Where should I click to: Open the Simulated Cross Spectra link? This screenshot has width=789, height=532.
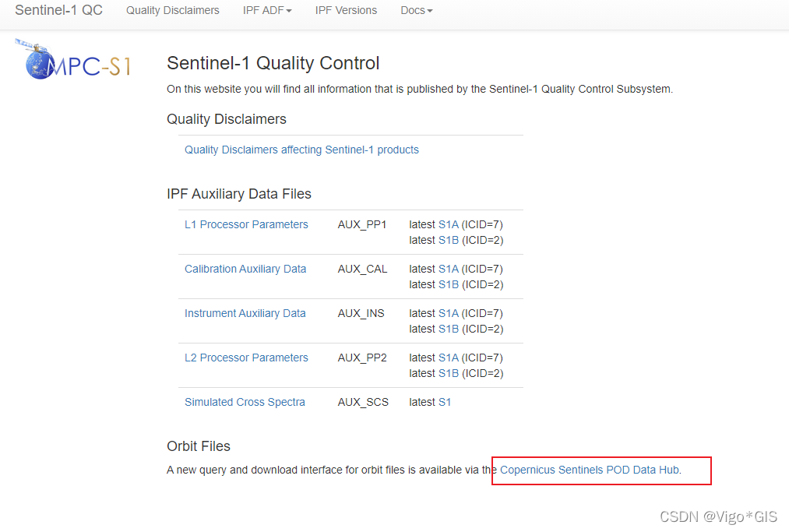245,402
